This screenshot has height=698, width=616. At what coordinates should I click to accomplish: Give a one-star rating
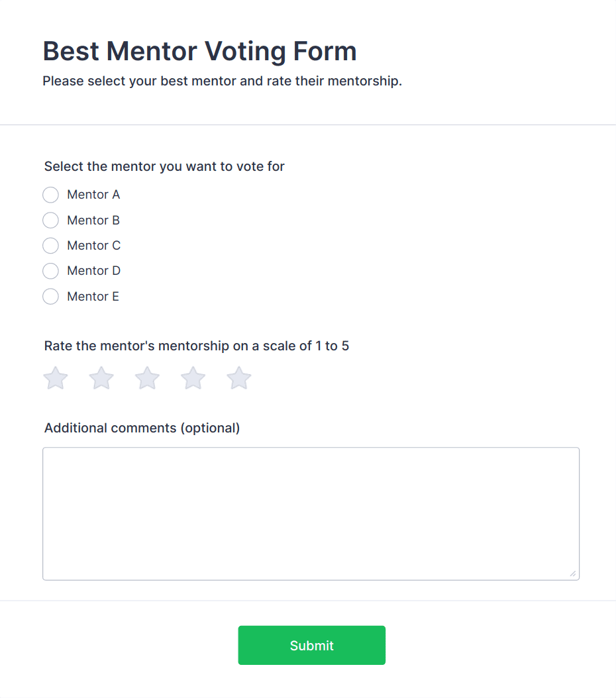(x=56, y=379)
